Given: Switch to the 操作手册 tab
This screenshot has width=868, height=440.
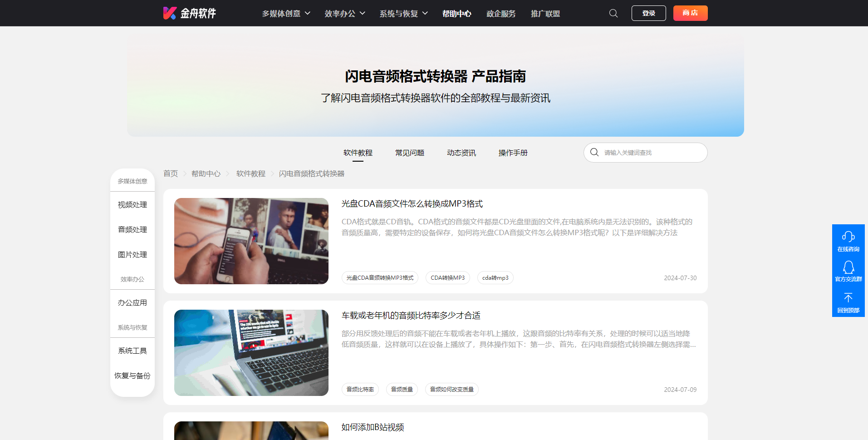Looking at the screenshot, I should [513, 153].
